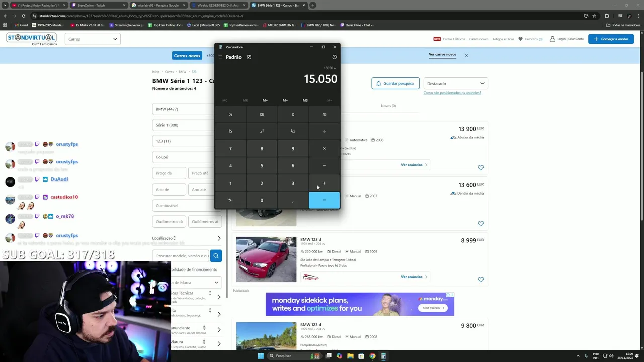This screenshot has width=644, height=362.
Task: Click the calculator percent key
Action: click(230, 114)
